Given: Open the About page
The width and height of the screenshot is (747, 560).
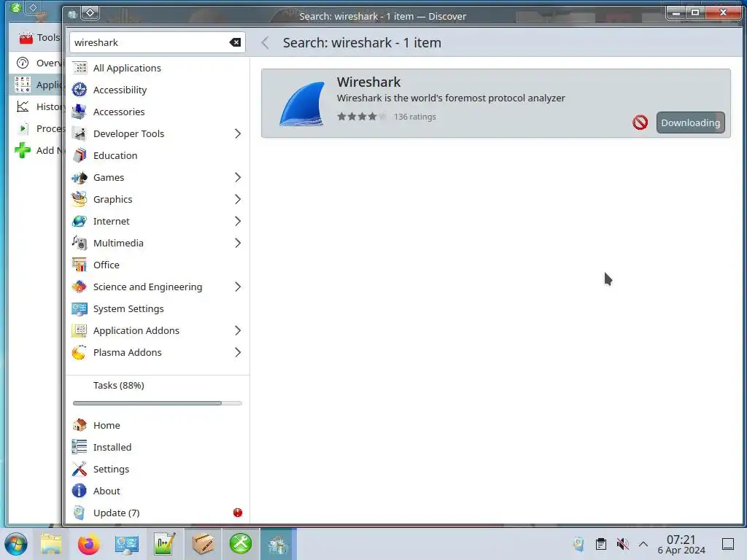Looking at the screenshot, I should pyautogui.click(x=158, y=491).
